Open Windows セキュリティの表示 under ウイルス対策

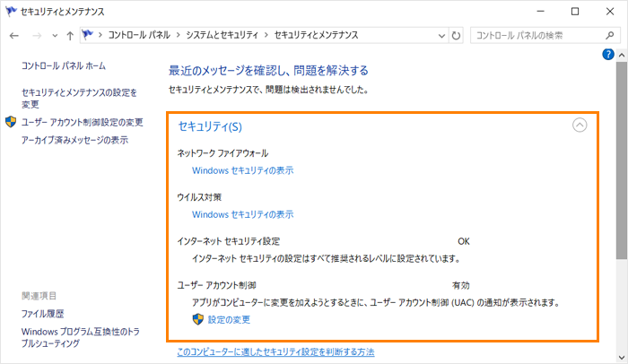pos(243,214)
